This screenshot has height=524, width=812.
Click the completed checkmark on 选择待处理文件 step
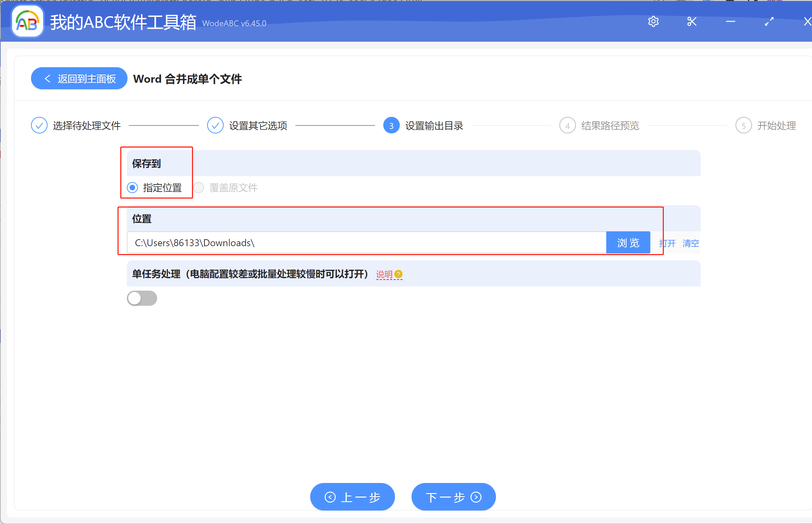click(x=39, y=125)
